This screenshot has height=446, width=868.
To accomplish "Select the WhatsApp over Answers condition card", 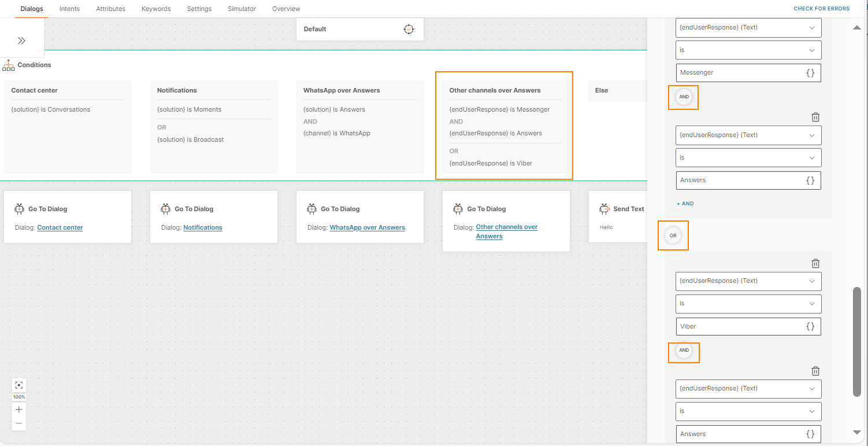I will (x=360, y=127).
